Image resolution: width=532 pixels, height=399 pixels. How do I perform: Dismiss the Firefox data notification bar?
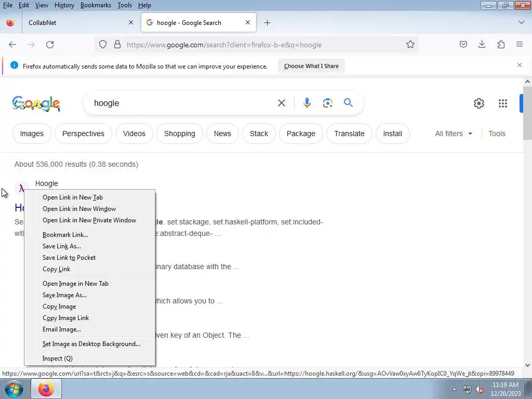coord(519,65)
